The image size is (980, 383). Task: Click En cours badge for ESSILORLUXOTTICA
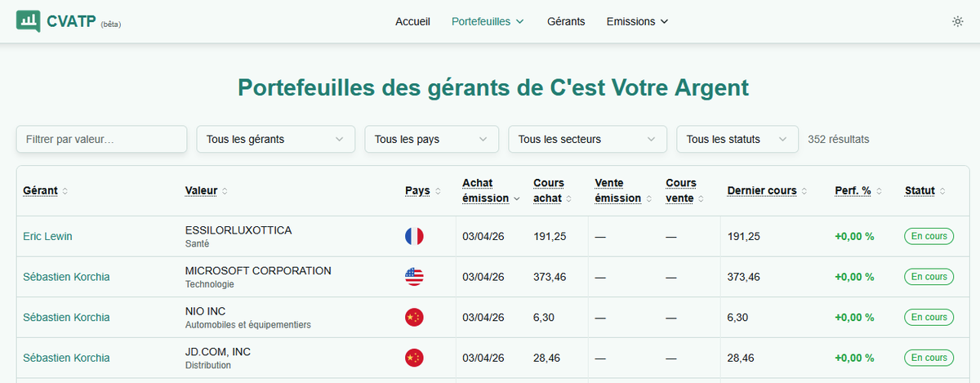pyautogui.click(x=929, y=237)
